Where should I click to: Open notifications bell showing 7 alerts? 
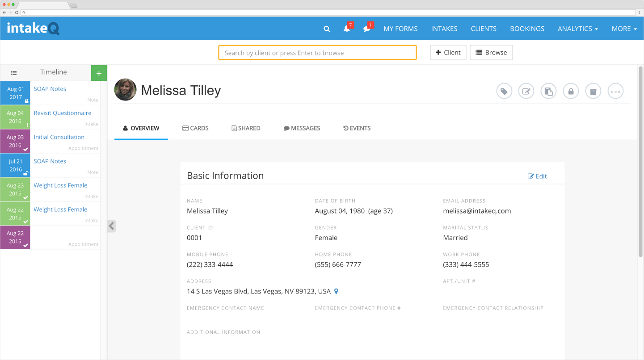coord(346,29)
